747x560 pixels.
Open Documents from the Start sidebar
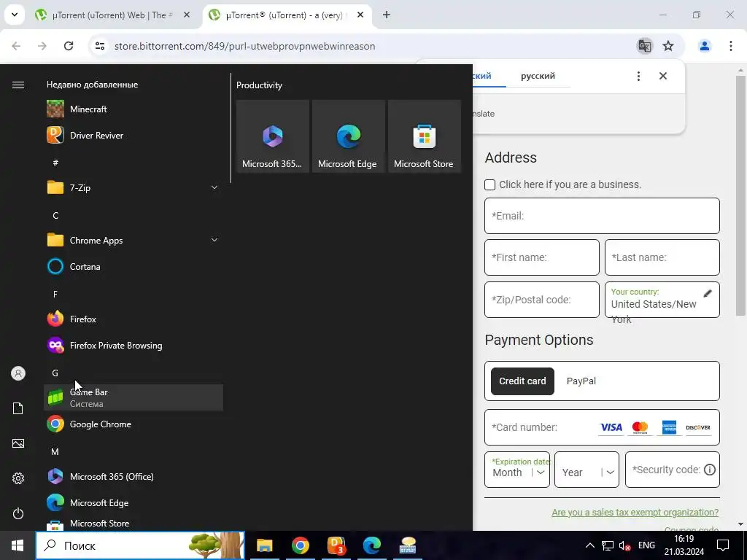click(18, 408)
